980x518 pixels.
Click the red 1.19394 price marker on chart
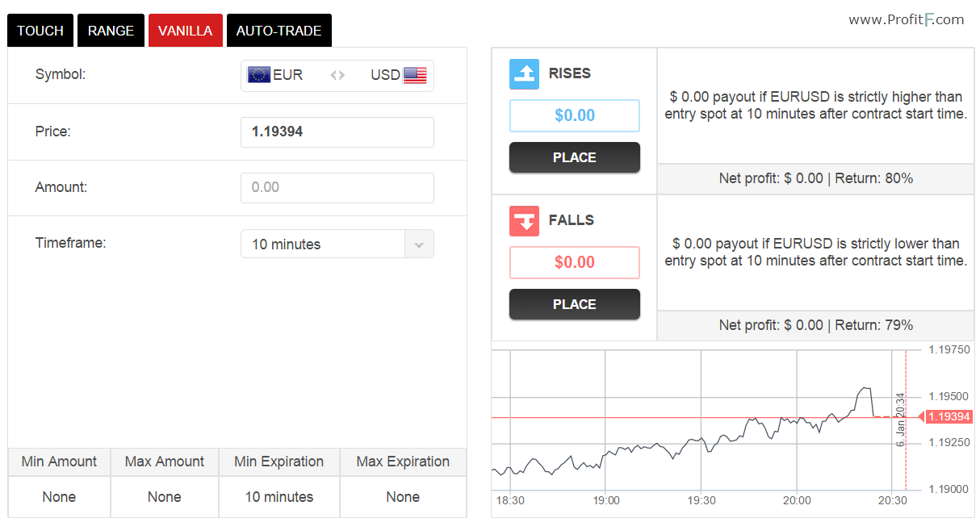pyautogui.click(x=949, y=417)
